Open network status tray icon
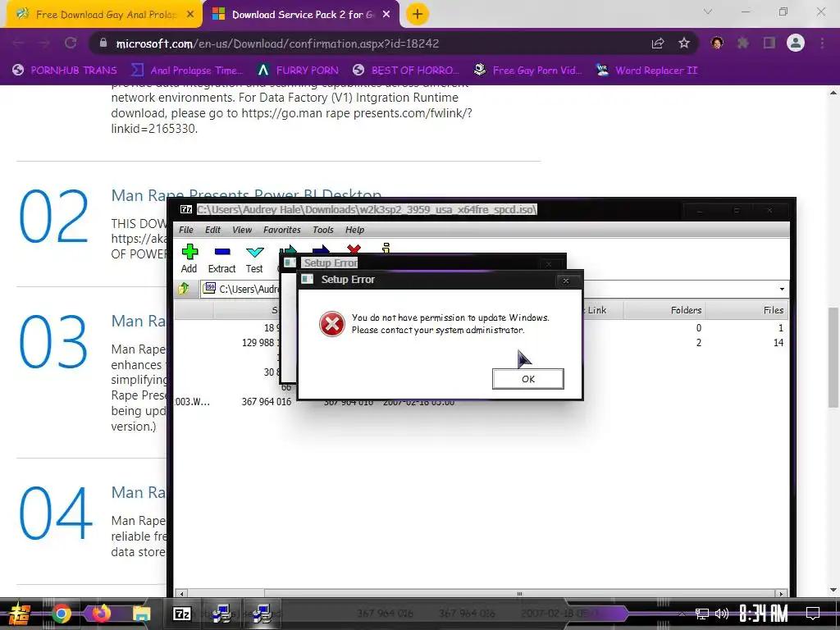Screen dimensions: 840x630 [x=701, y=614]
